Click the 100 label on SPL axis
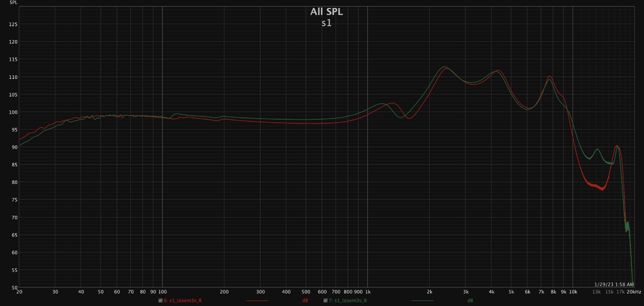The height and width of the screenshot is (306, 644). (14, 112)
